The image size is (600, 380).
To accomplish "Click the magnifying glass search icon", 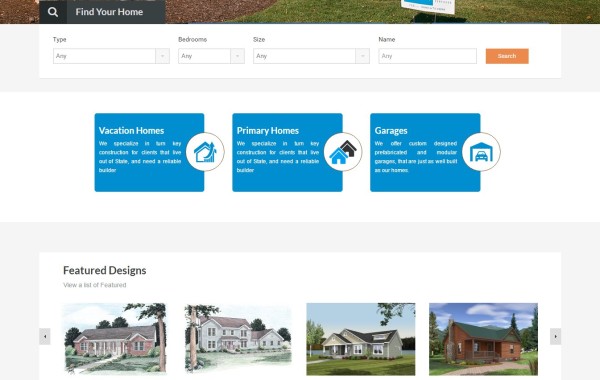I will pos(53,12).
